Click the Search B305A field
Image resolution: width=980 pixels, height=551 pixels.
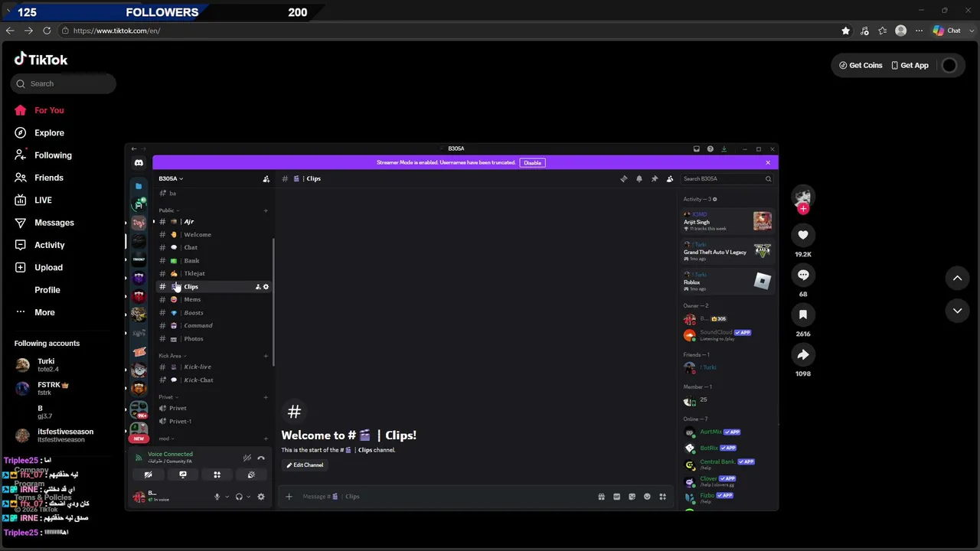(727, 179)
